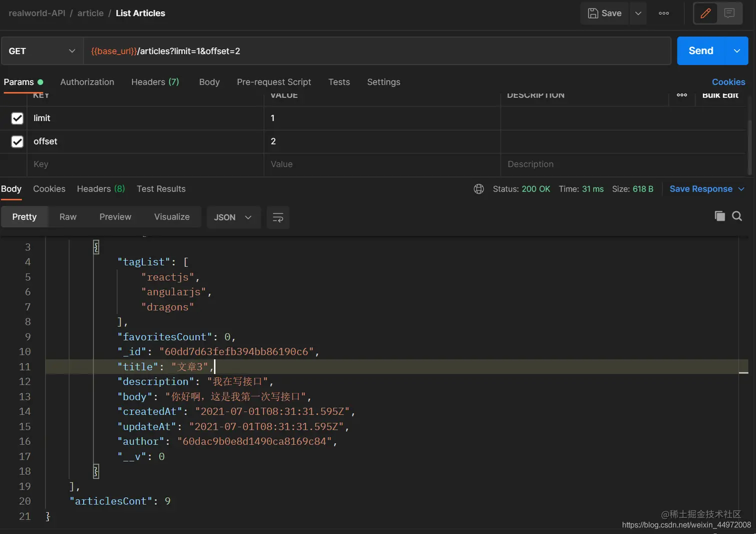756x534 pixels.
Task: Open the response Cookies tab
Action: [49, 189]
